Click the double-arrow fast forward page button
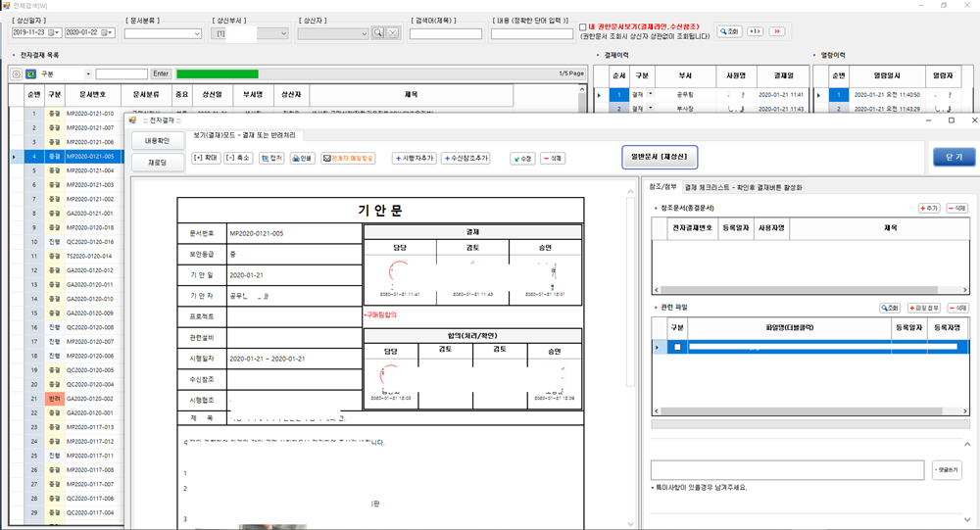This screenshot has width=980, height=530. pyautogui.click(x=777, y=31)
